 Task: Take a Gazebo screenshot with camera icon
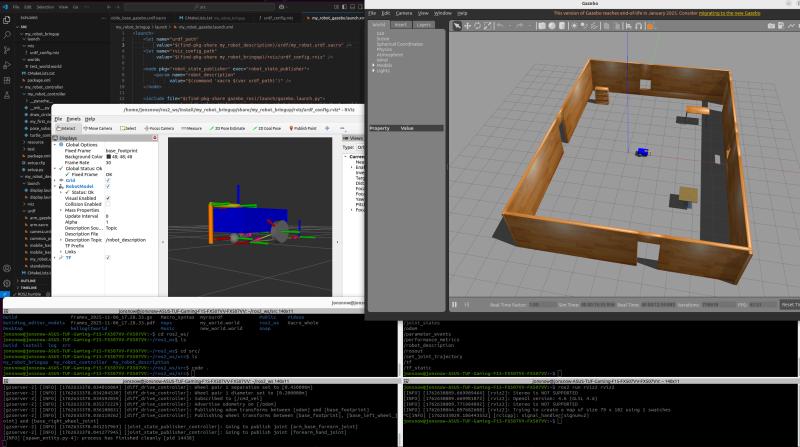pyautogui.click(x=771, y=26)
